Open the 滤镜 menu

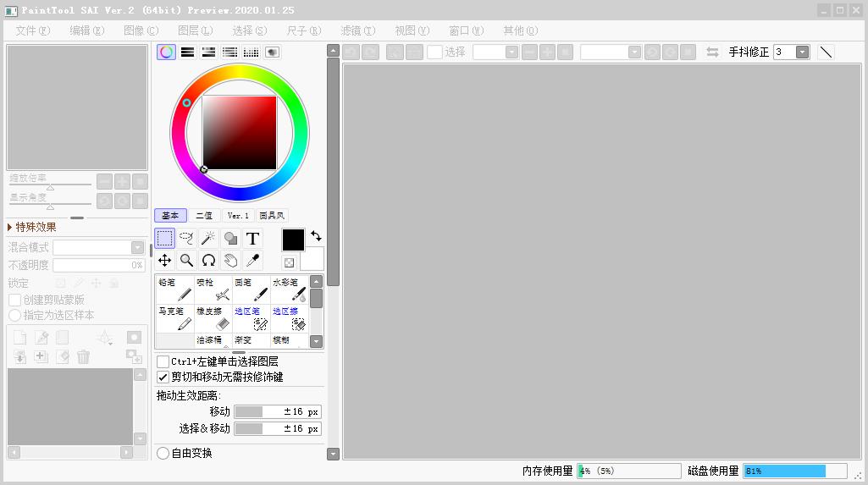[x=358, y=30]
